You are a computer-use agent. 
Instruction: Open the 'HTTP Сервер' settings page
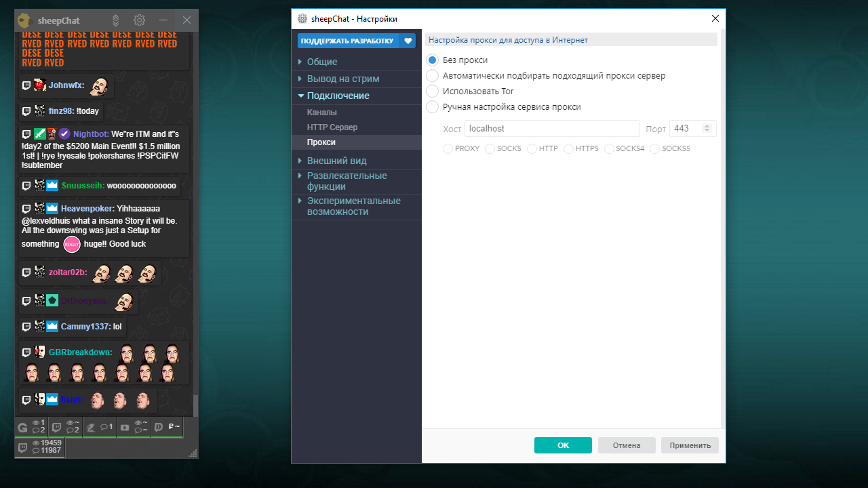[357, 127]
